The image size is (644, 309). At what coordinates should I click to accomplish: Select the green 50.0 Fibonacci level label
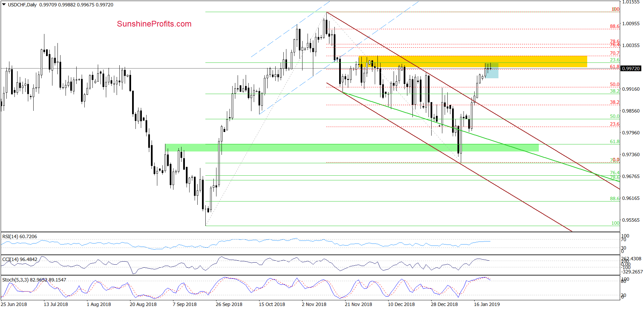615,116
